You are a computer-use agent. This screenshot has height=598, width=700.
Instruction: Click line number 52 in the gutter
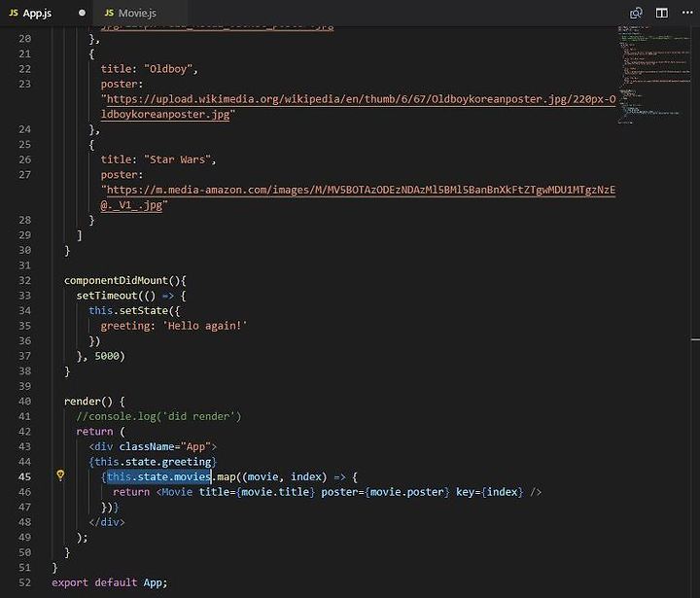25,582
